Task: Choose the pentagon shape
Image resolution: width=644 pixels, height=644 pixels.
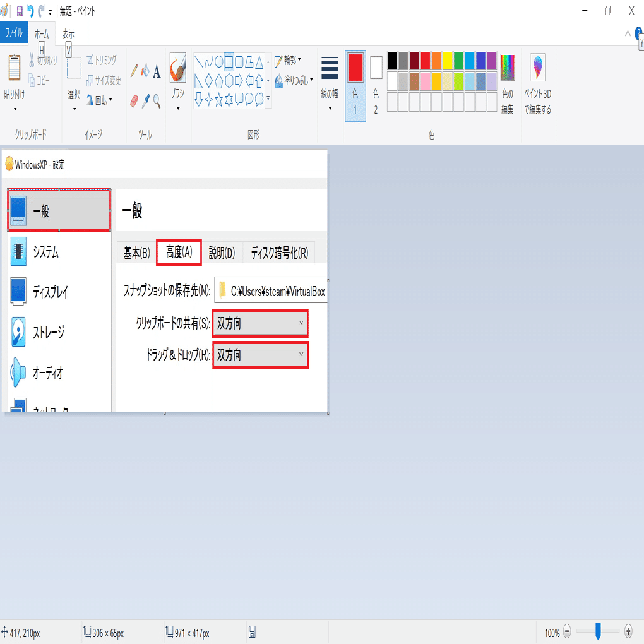Action: point(219,81)
